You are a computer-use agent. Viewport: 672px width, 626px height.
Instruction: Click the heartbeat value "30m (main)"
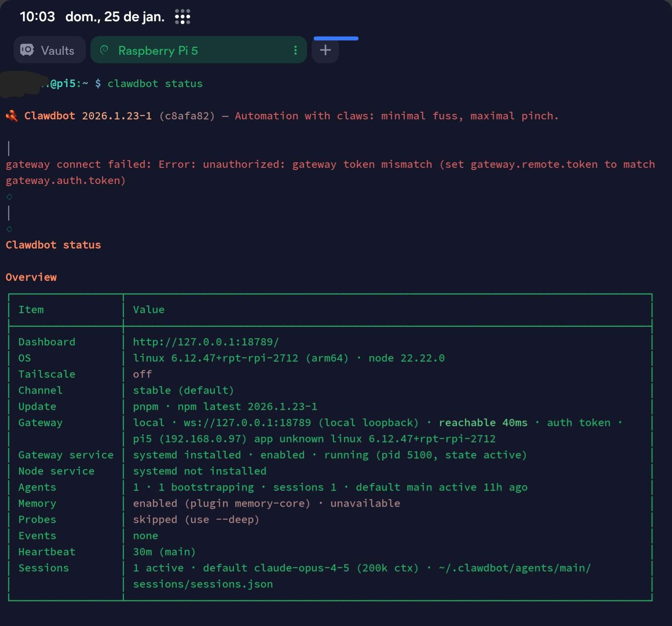(164, 552)
